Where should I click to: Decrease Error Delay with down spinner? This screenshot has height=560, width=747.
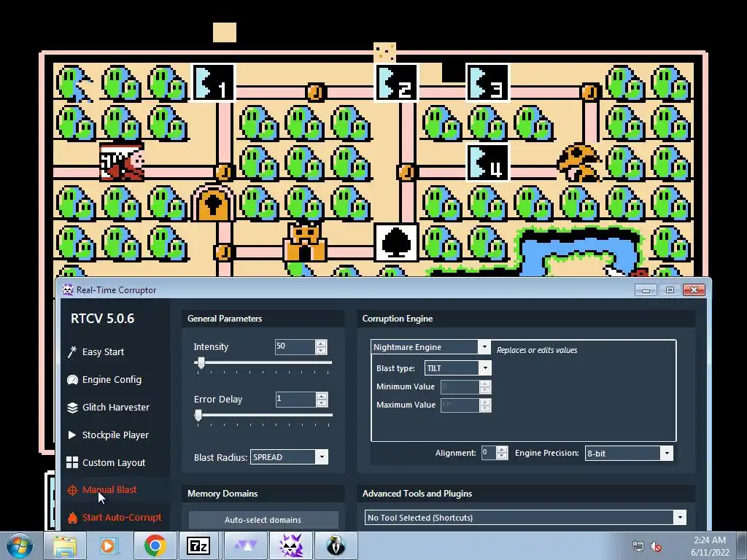[x=322, y=402]
